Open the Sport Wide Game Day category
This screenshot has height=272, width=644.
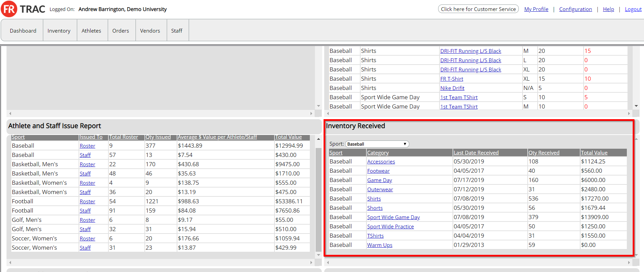coord(393,217)
